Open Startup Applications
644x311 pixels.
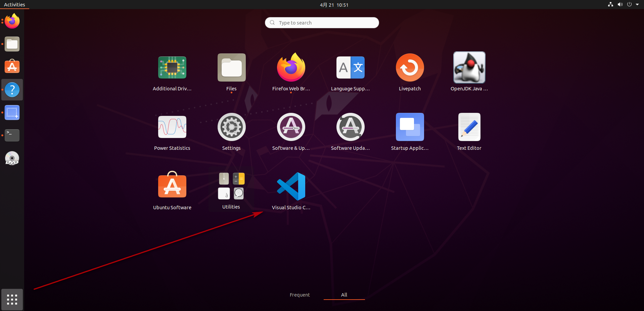410,127
